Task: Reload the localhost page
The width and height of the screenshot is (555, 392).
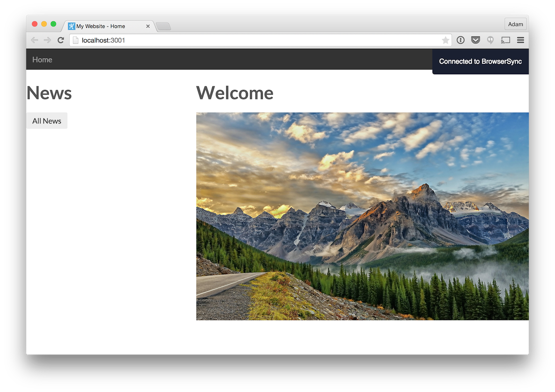Action: tap(60, 40)
